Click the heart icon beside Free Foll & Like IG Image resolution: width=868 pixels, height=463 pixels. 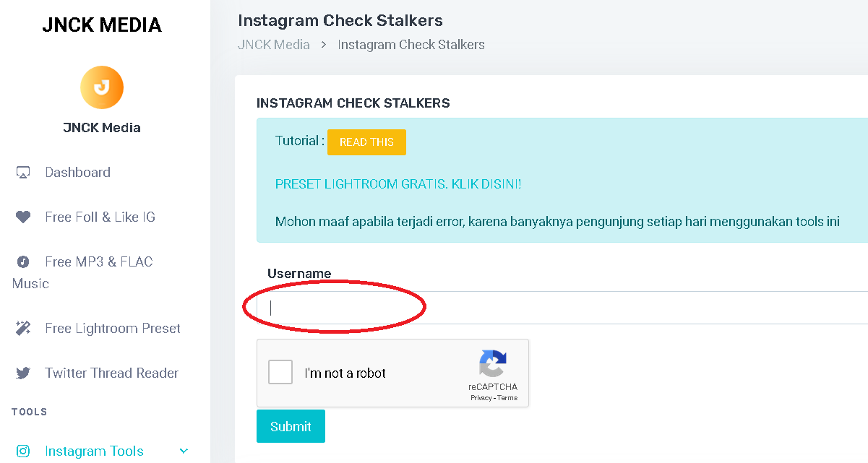click(23, 217)
